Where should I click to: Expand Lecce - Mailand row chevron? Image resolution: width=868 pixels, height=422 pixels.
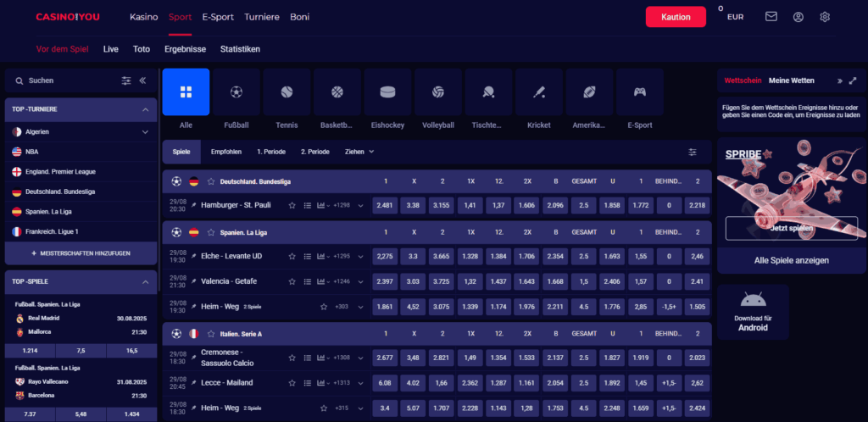(360, 383)
